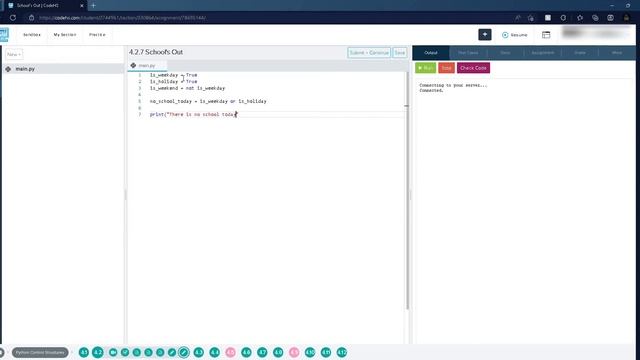
Task: Open Practice in the top navigation
Action: [97, 35]
